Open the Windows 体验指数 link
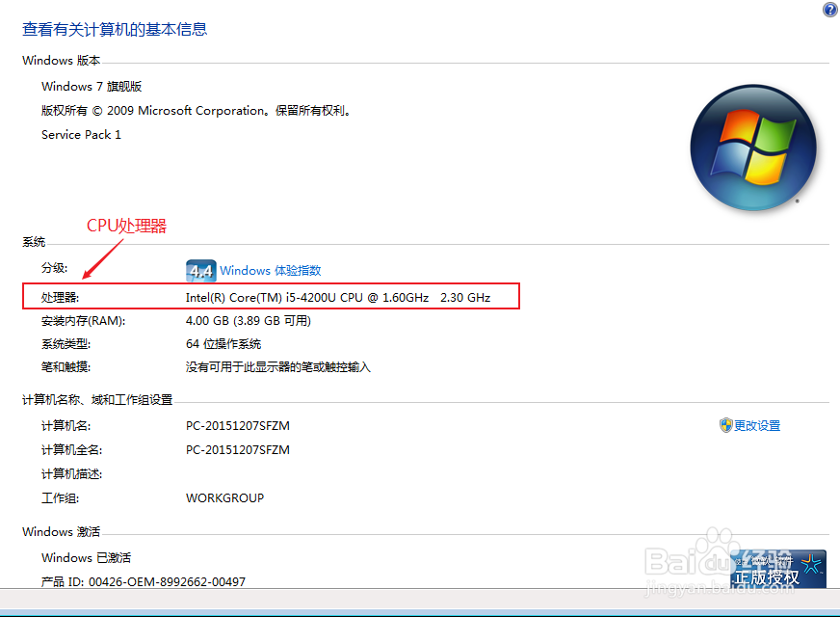Viewport: 840px width, 617px height. (x=270, y=271)
